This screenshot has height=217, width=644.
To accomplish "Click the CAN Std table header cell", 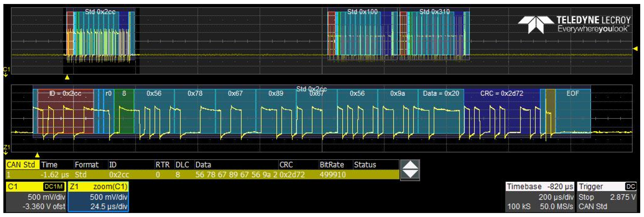I will point(22,165).
